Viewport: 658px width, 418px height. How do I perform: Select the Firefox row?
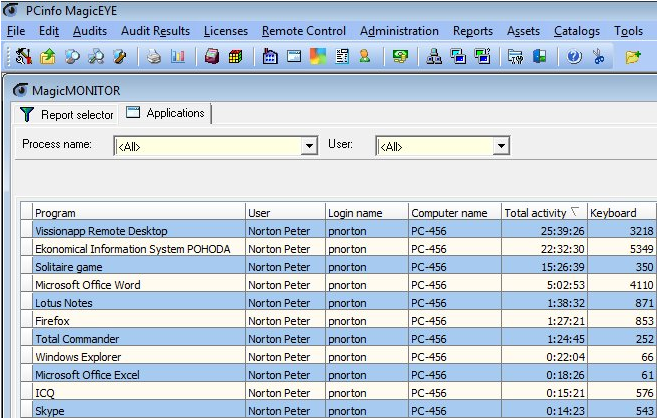pos(338,321)
